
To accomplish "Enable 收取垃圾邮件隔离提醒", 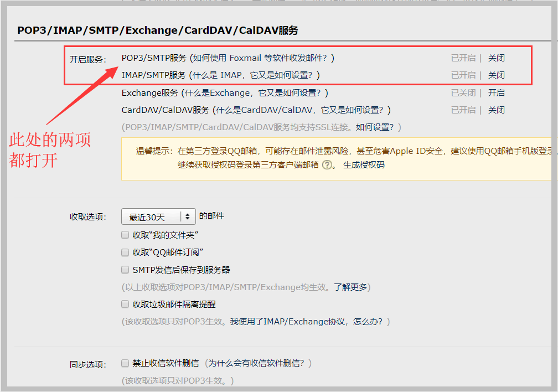I will [x=125, y=304].
